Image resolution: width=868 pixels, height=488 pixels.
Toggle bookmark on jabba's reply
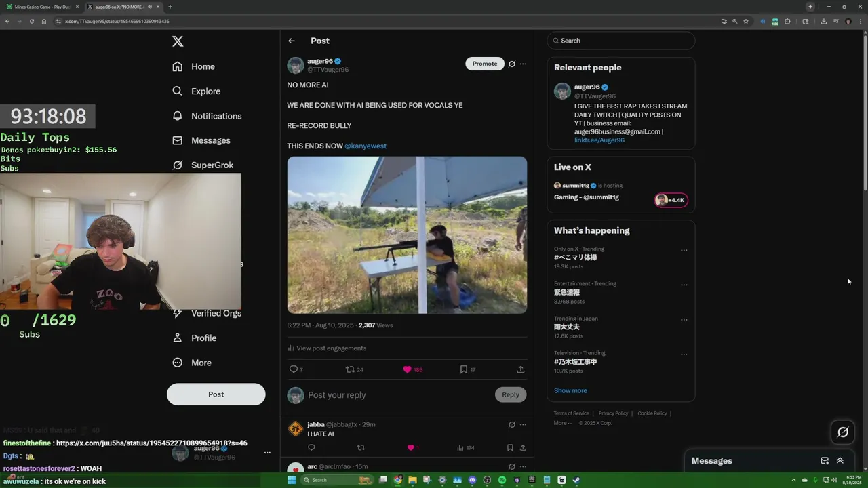click(510, 447)
